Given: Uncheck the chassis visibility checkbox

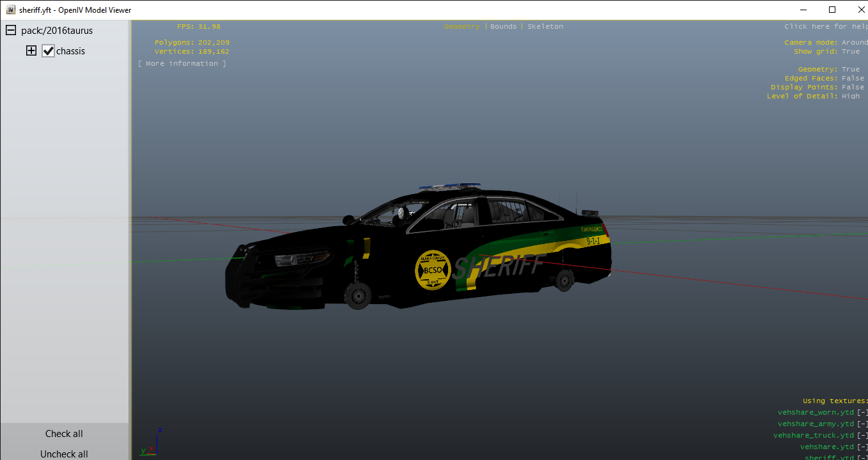Looking at the screenshot, I should pyautogui.click(x=49, y=51).
